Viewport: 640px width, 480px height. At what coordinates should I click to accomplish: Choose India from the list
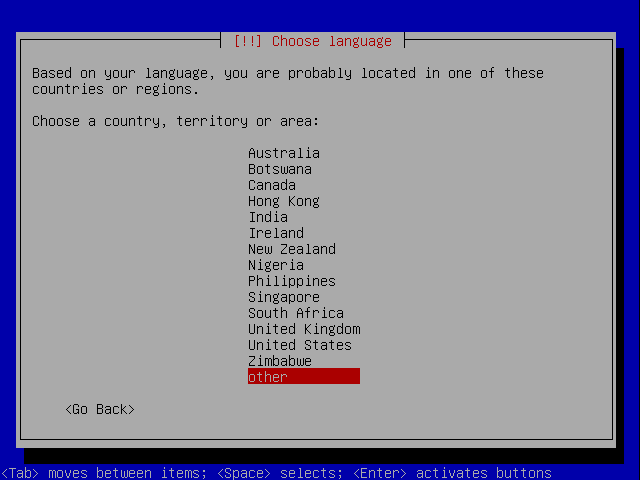[268, 217]
